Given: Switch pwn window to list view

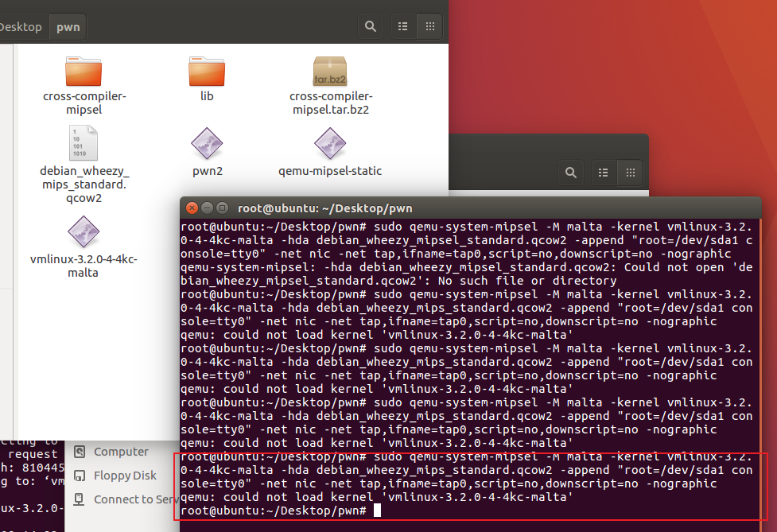Looking at the screenshot, I should click(x=403, y=26).
